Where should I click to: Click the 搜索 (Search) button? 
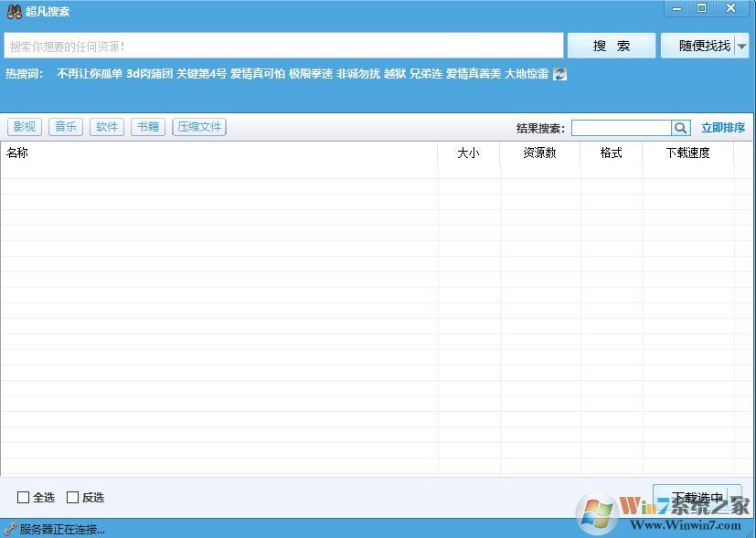point(611,45)
